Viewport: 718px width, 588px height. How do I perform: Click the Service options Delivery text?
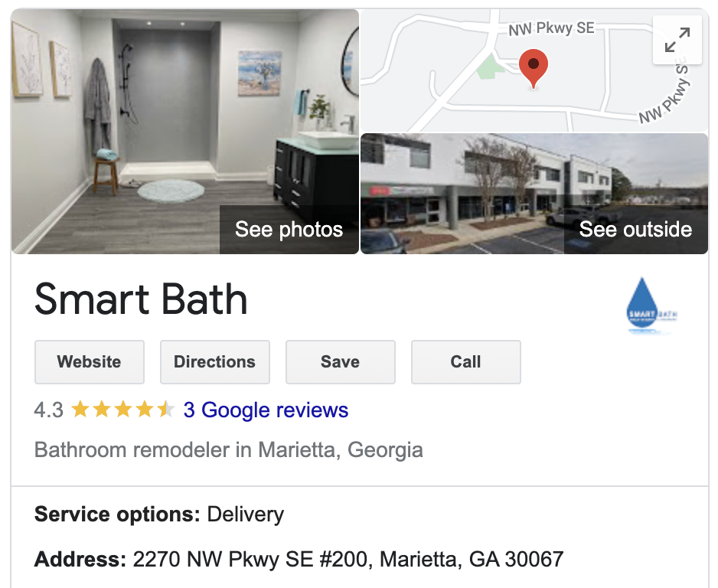click(159, 514)
